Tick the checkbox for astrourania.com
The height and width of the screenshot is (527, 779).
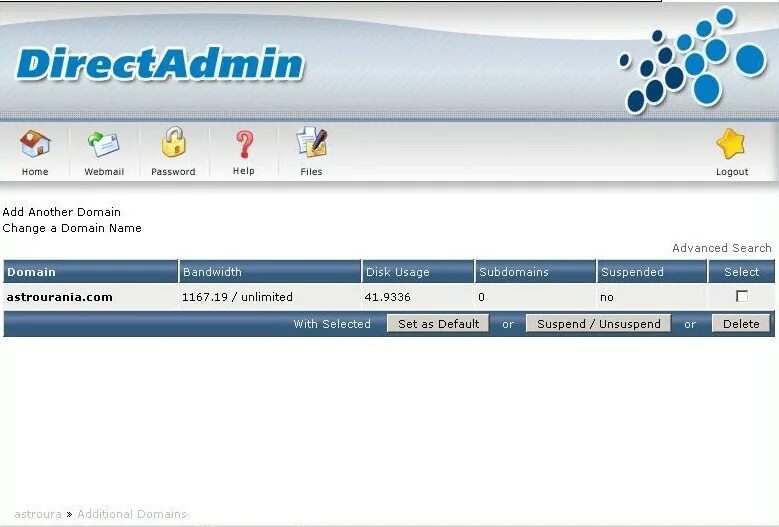[x=742, y=297]
